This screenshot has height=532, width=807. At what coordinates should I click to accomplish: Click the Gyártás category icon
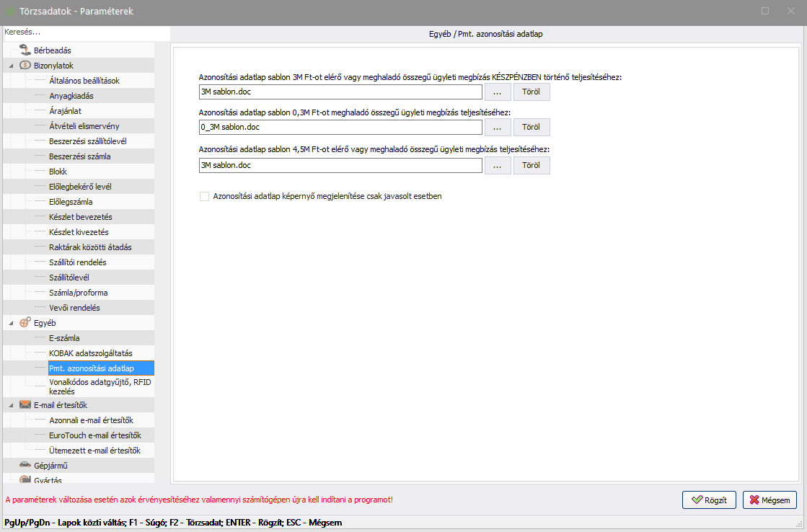point(25,479)
